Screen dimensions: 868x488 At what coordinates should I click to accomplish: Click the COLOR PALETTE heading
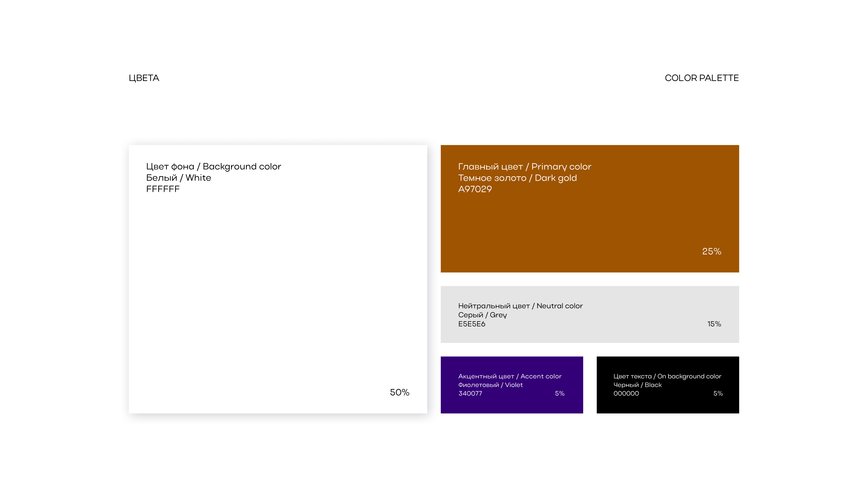[x=702, y=78]
